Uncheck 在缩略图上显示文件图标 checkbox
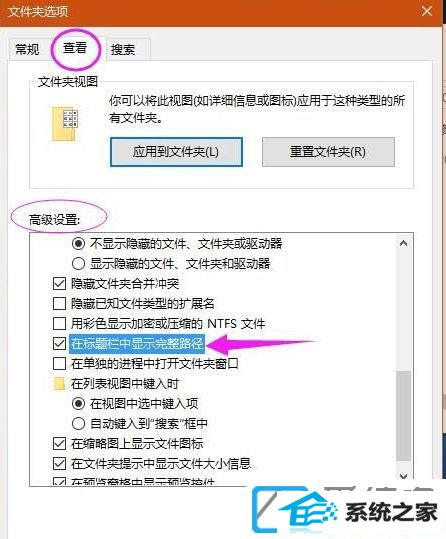This screenshot has height=539, width=446. coord(59,443)
